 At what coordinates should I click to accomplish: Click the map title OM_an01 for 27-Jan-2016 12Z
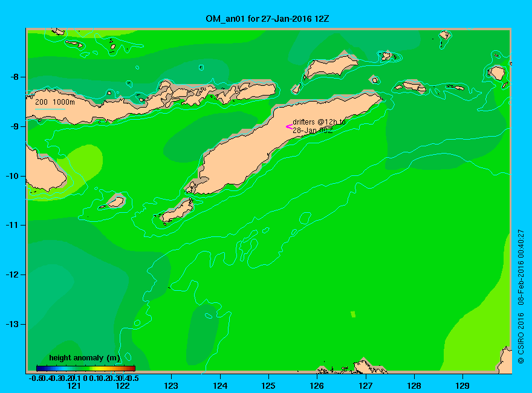click(267, 19)
